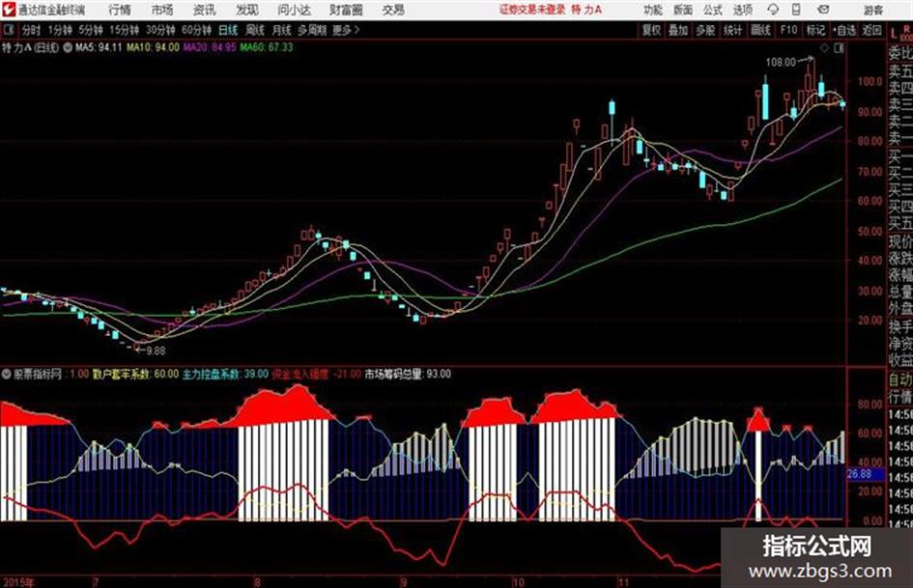Expand the 更多 periods dropdown

pos(346,30)
